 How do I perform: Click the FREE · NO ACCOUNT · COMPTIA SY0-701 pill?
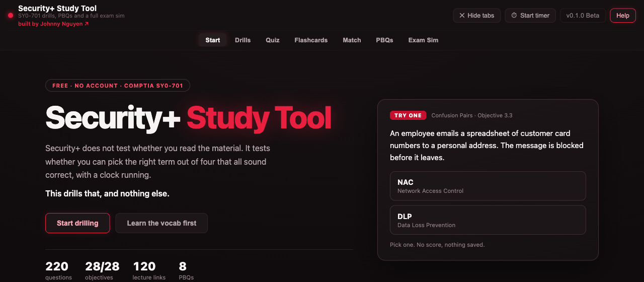tap(118, 86)
